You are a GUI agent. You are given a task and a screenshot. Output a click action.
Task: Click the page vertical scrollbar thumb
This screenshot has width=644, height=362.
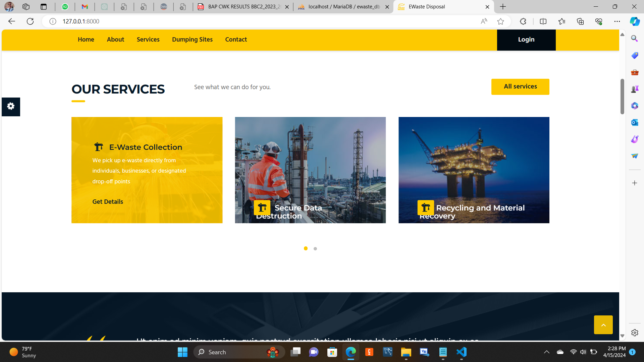click(x=622, y=97)
